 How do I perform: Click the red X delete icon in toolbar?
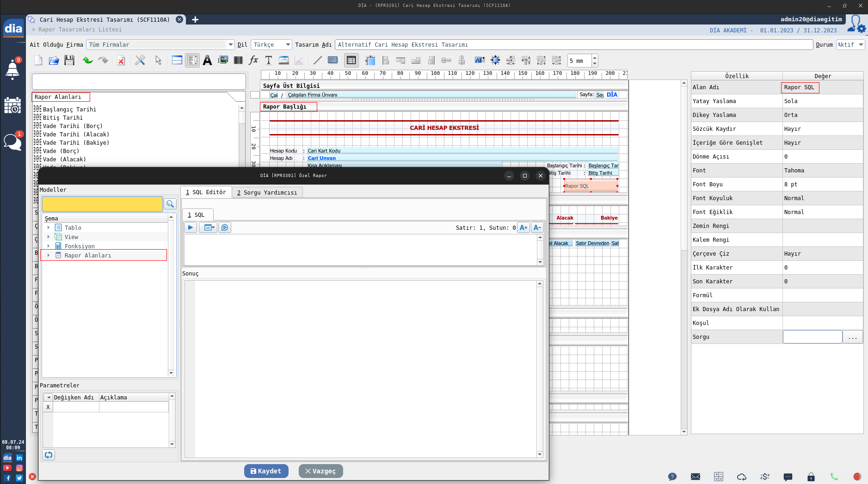121,61
